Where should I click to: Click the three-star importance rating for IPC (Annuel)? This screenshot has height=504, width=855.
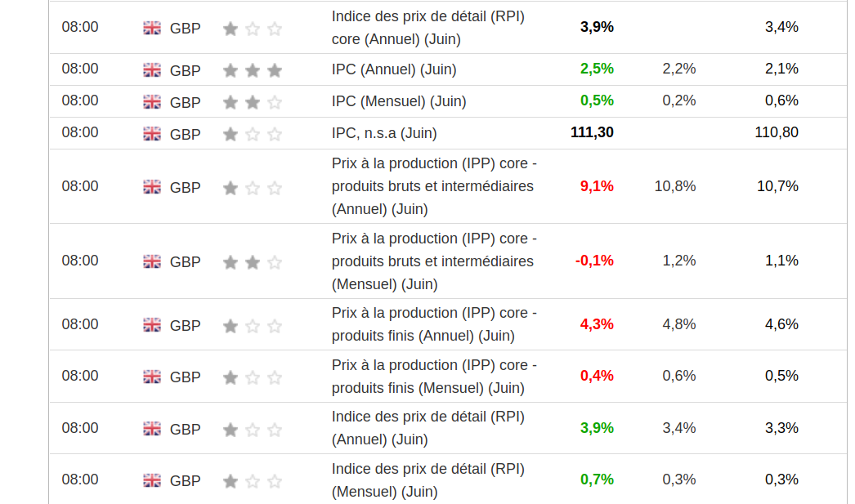tap(252, 70)
